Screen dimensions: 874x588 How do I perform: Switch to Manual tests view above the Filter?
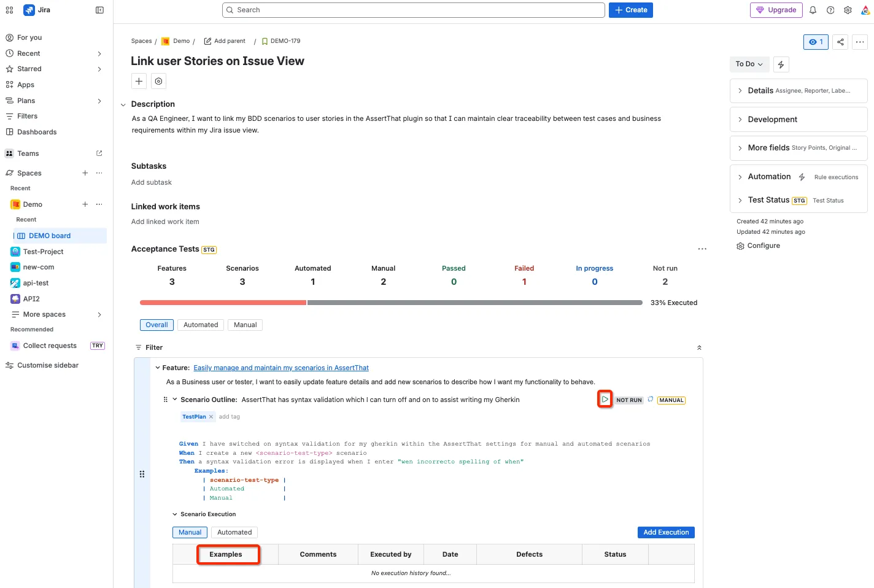(245, 325)
